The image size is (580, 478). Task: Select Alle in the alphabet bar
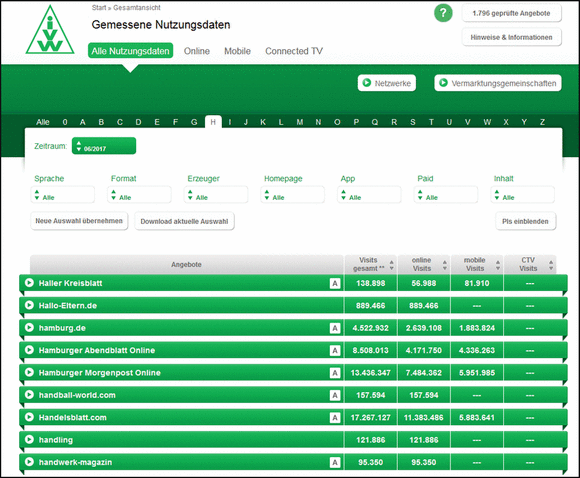coord(43,122)
